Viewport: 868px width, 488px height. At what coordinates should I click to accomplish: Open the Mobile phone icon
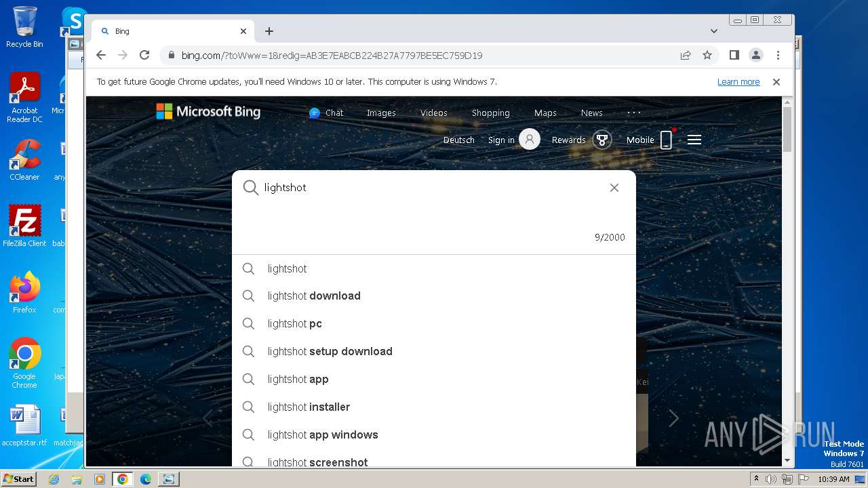pyautogui.click(x=666, y=140)
